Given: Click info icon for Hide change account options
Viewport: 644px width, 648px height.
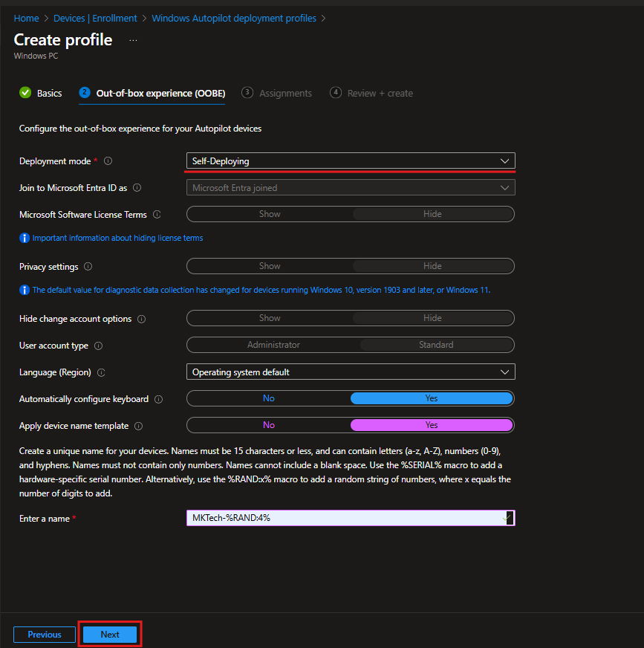Looking at the screenshot, I should tap(141, 319).
